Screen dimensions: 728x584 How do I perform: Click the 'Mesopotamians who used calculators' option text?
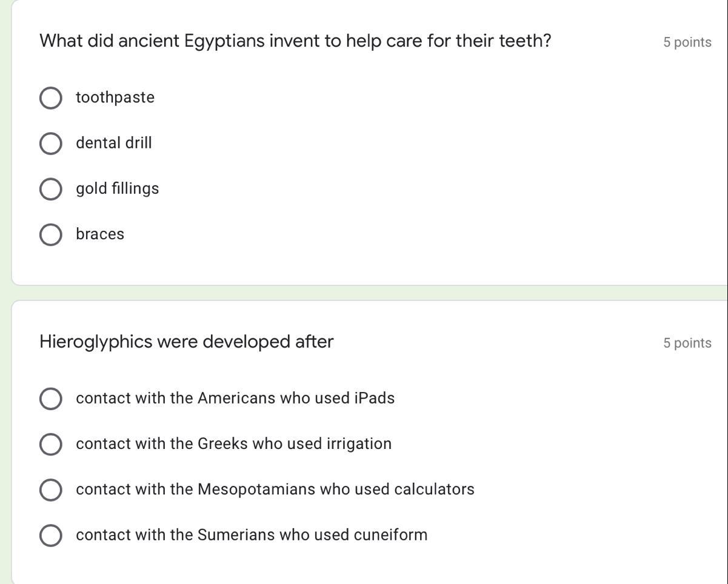click(x=275, y=489)
